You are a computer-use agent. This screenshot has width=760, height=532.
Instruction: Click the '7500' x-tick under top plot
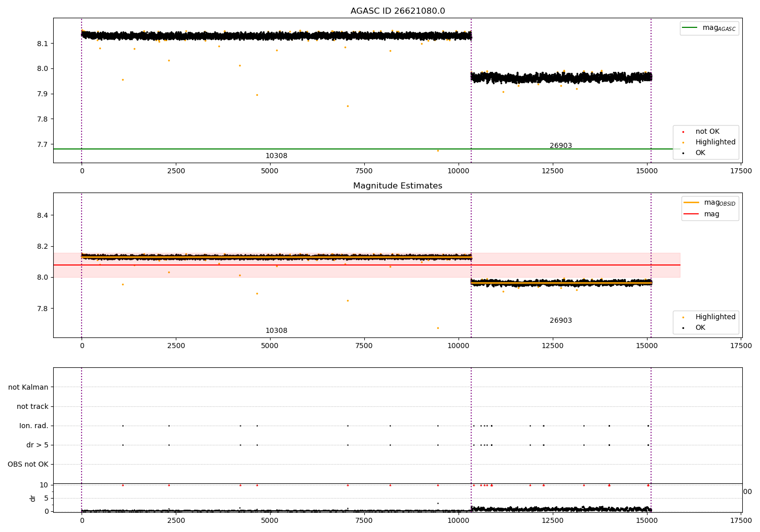coord(364,171)
